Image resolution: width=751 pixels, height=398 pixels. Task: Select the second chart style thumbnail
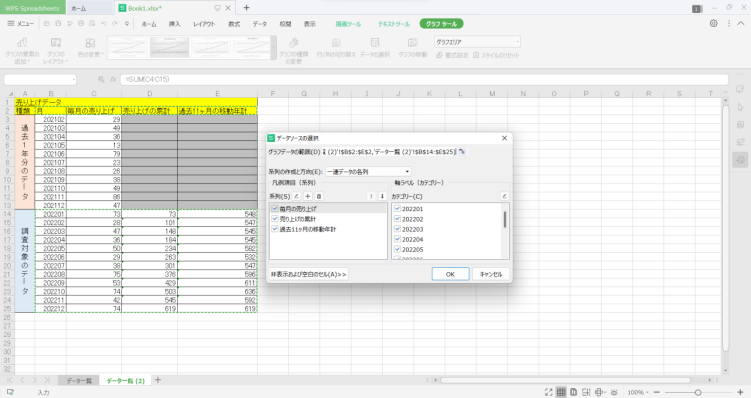point(170,48)
